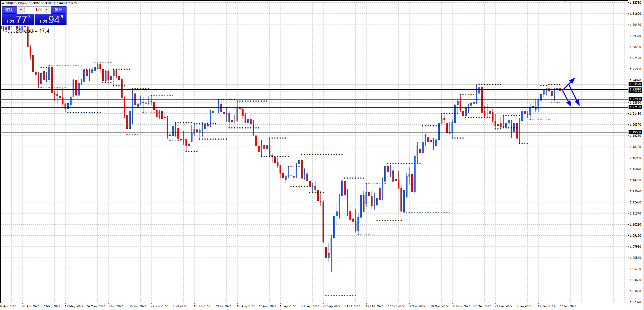The width and height of the screenshot is (644, 310).
Task: Collapse the One-Click Trading panel triangle
Action: point(3,3)
